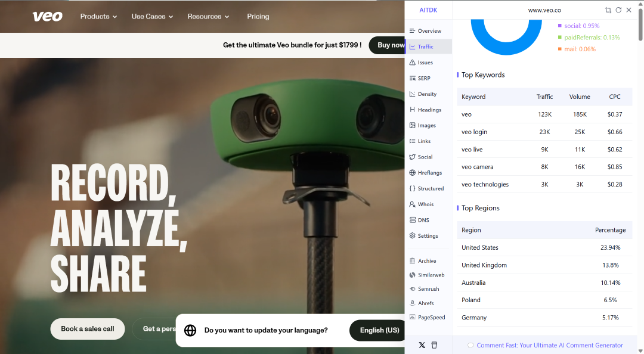Click the Settings gear icon
Image resolution: width=644 pixels, height=354 pixels.
413,236
